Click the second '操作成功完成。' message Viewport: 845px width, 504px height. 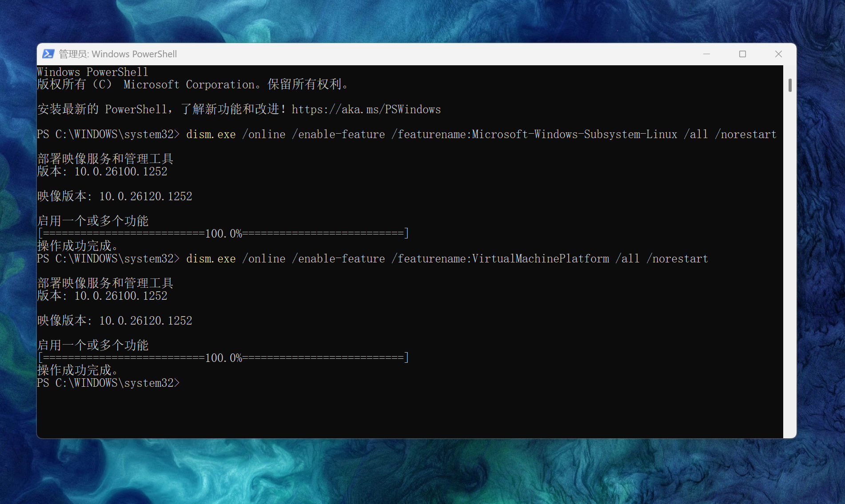pyautogui.click(x=78, y=370)
